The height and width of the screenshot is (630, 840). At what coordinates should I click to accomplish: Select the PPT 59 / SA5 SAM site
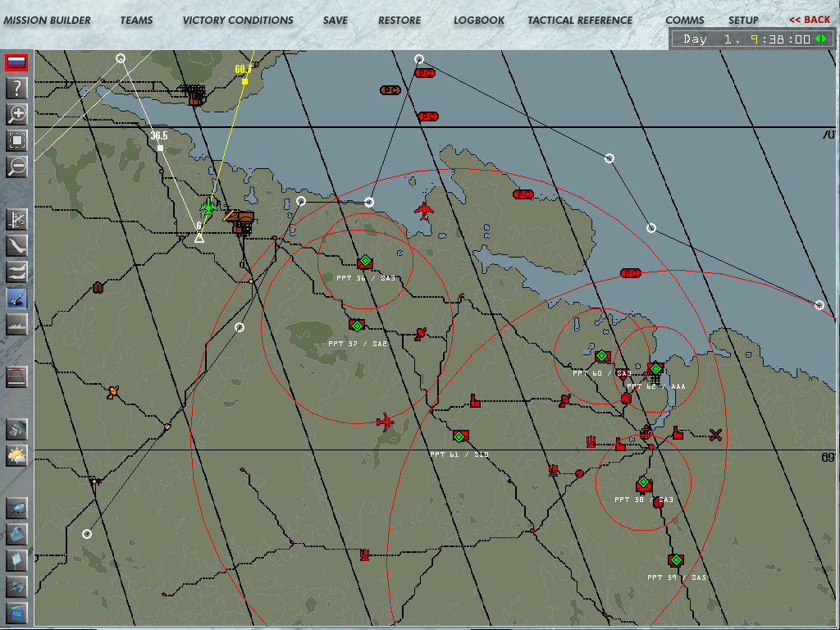coord(676,560)
